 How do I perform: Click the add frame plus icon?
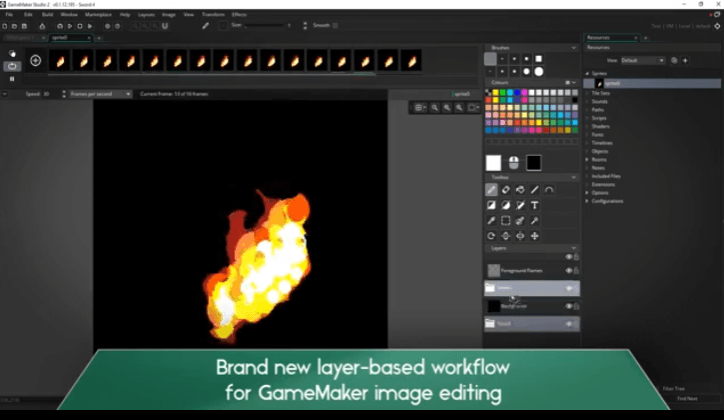[36, 60]
